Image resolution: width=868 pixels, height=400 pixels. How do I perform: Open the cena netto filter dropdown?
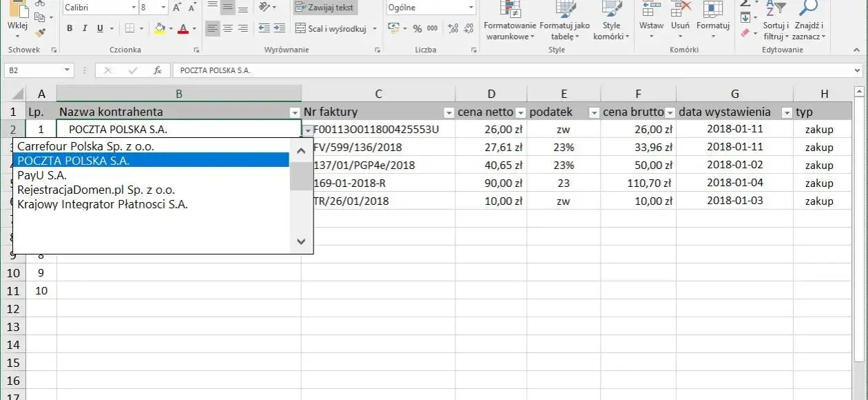click(521, 112)
